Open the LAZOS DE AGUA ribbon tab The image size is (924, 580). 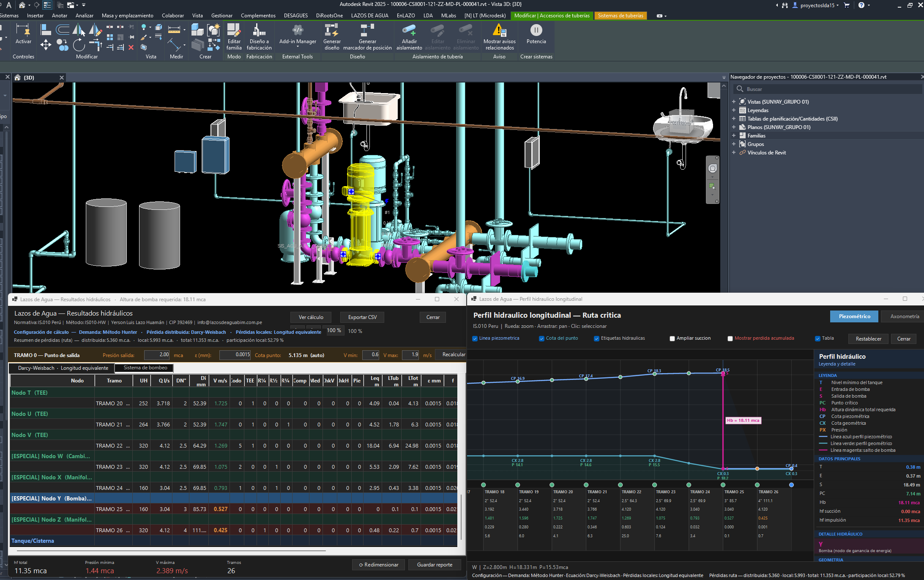[369, 16]
